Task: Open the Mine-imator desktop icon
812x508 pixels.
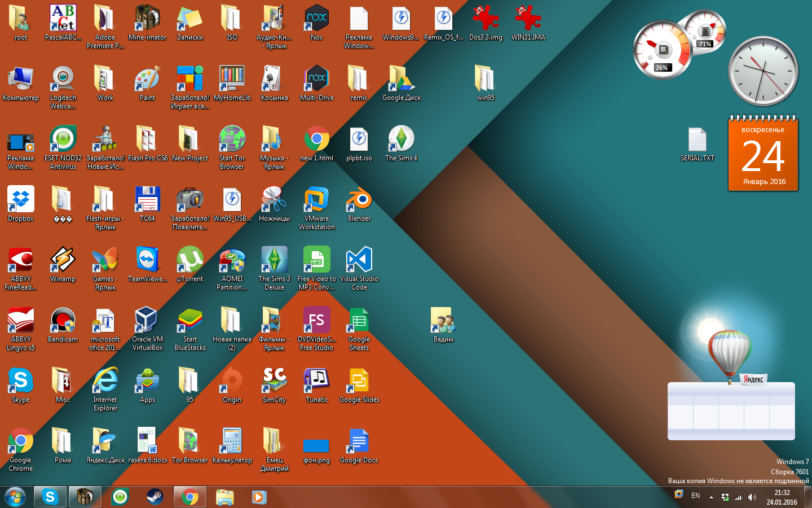Action: coord(147,23)
